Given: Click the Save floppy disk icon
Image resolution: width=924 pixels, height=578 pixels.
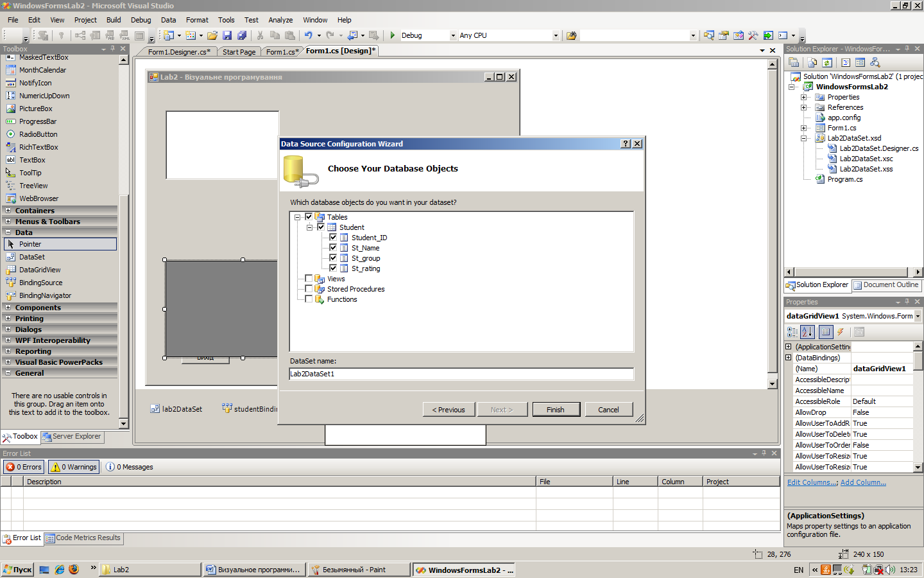Looking at the screenshot, I should coord(227,35).
